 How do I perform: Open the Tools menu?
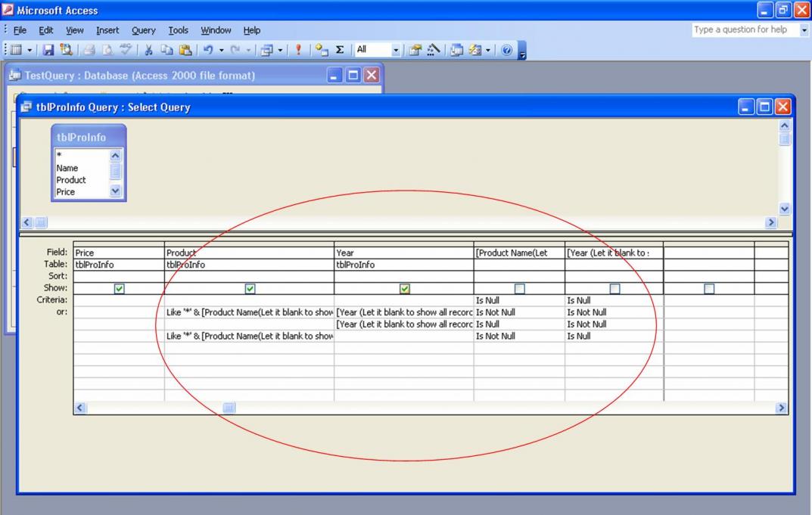point(178,30)
